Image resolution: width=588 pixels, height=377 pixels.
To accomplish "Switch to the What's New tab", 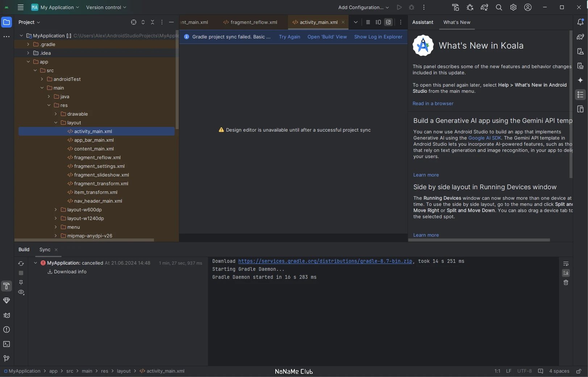I will (457, 22).
